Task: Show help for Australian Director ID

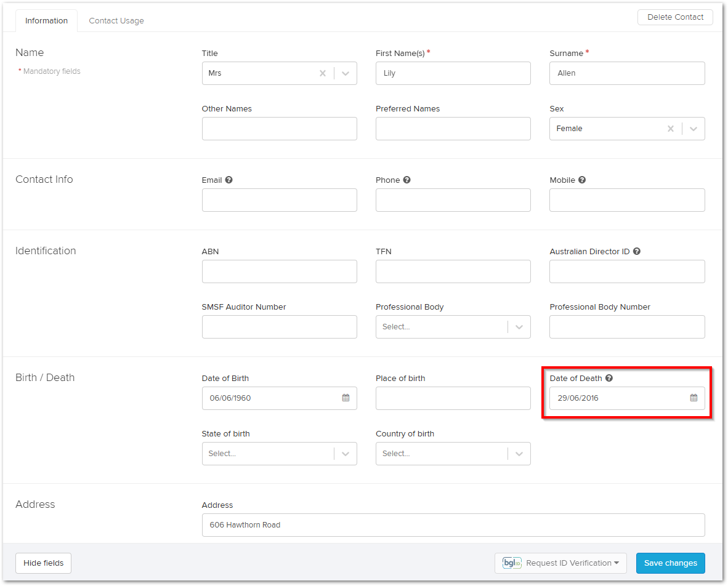Action: [637, 252]
